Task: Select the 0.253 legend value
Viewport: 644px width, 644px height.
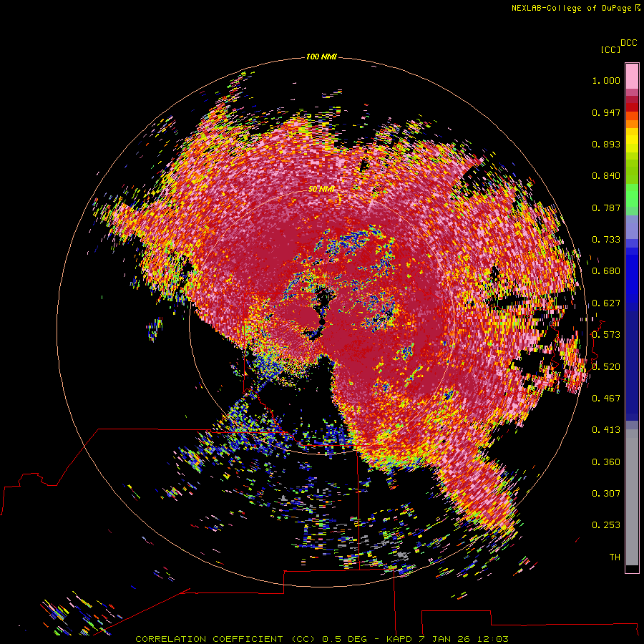Action: pos(606,525)
